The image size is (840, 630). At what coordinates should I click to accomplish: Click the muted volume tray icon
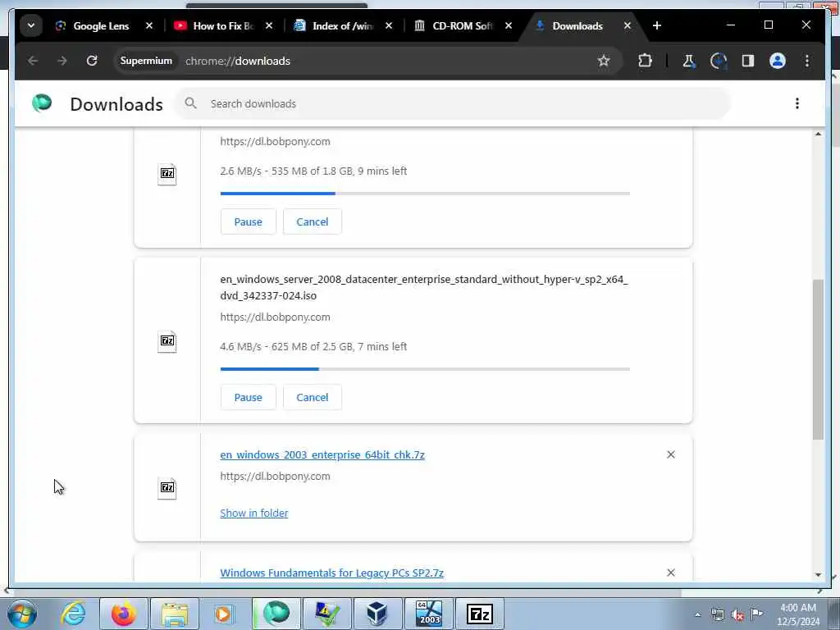(737, 615)
